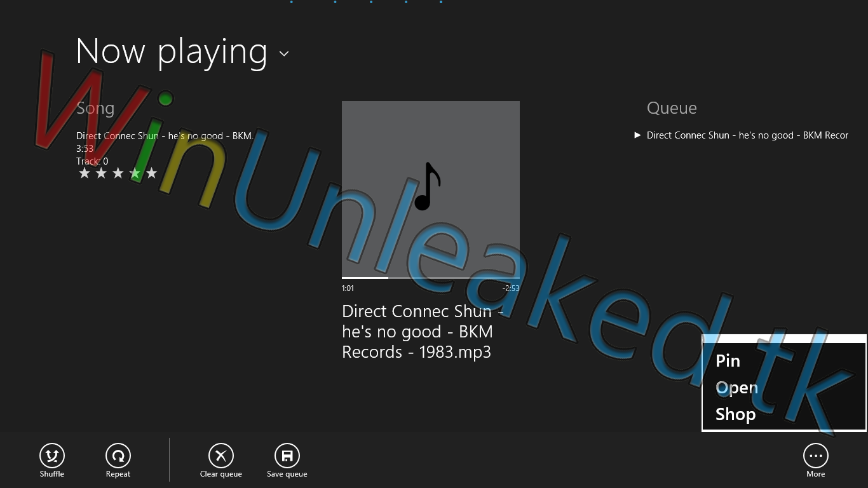The height and width of the screenshot is (488, 868).
Task: Click the play triangle beside the queue track
Action: [637, 135]
